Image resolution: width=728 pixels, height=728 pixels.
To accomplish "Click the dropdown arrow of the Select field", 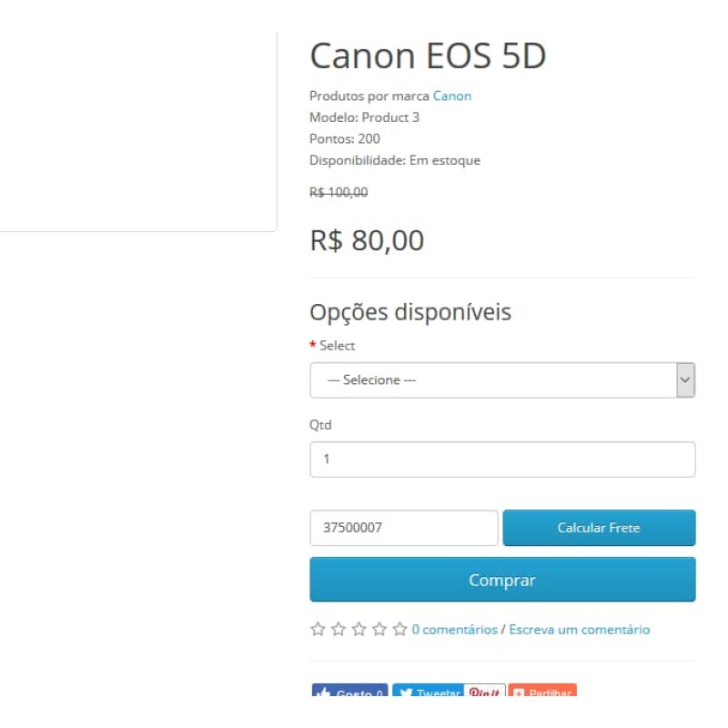I will pos(685,380).
